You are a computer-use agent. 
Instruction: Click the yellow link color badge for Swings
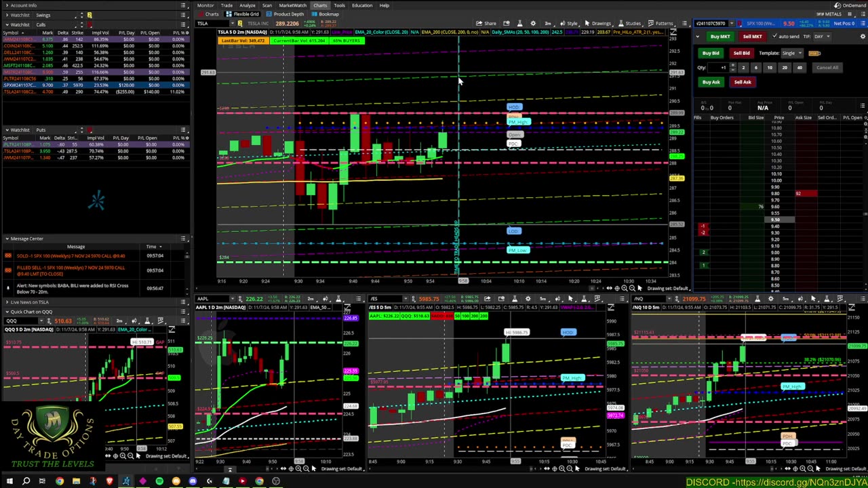pos(89,15)
